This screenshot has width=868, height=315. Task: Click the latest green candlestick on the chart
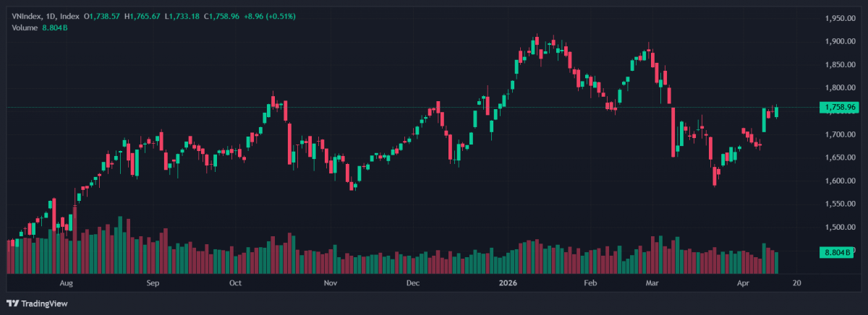[777, 111]
